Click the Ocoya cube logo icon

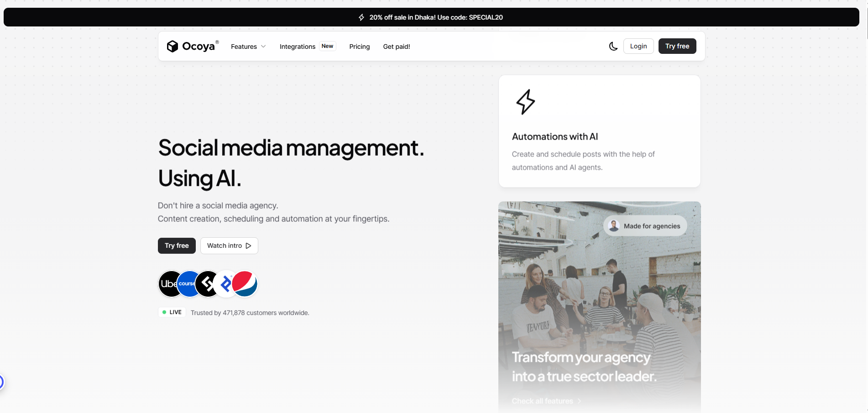click(172, 46)
